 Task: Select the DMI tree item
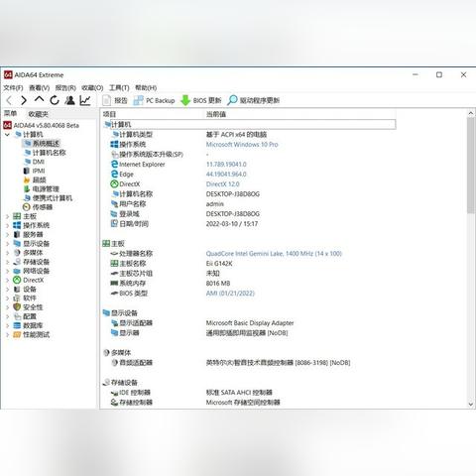point(34,162)
